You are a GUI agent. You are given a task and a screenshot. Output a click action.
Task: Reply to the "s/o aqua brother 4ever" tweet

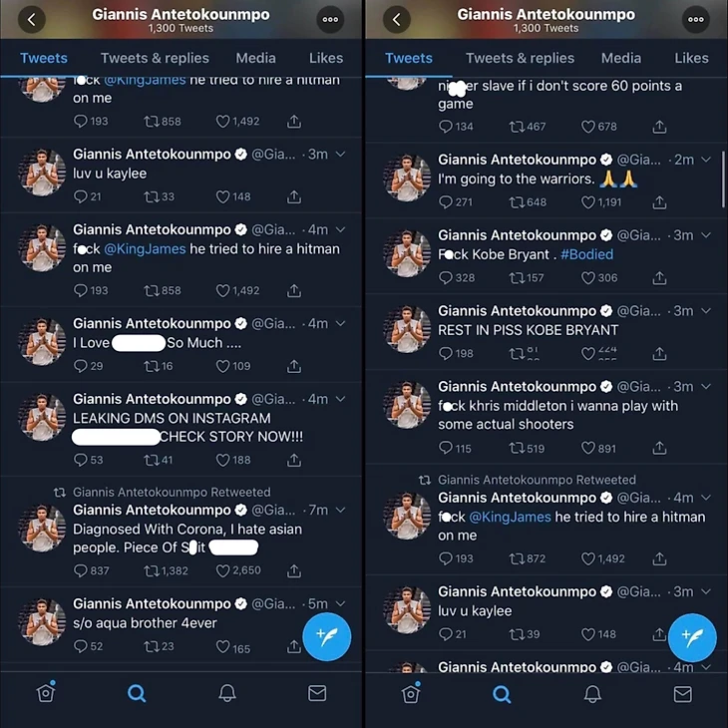[81, 646]
